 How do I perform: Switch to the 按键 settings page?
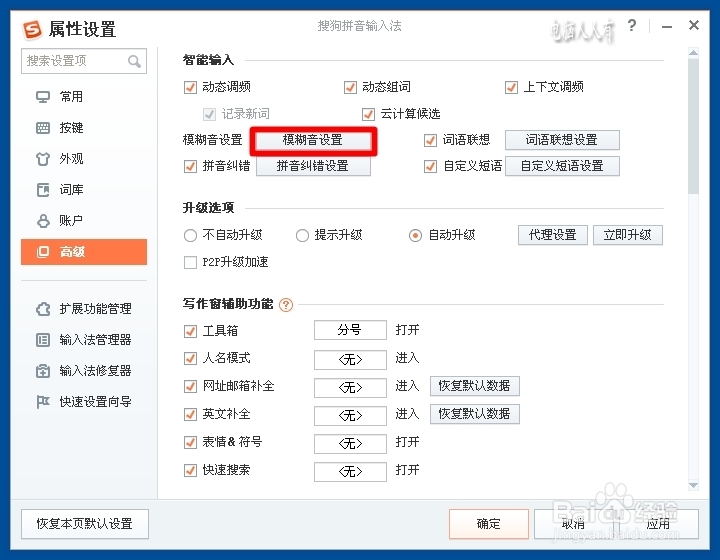pos(84,128)
